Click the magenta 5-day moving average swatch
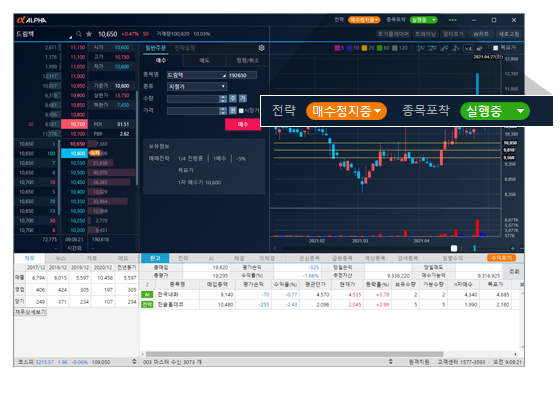The height and width of the screenshot is (400, 560). pos(337,48)
